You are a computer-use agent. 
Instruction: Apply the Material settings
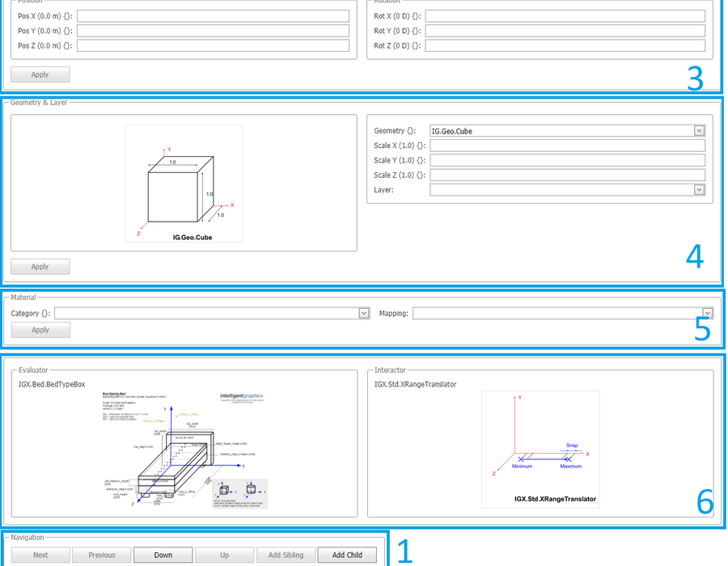[40, 330]
